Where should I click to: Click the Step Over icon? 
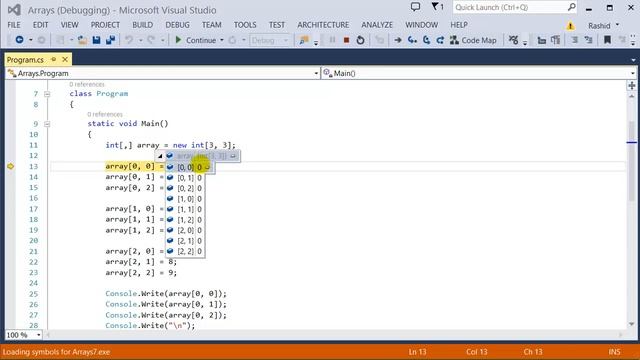426,40
